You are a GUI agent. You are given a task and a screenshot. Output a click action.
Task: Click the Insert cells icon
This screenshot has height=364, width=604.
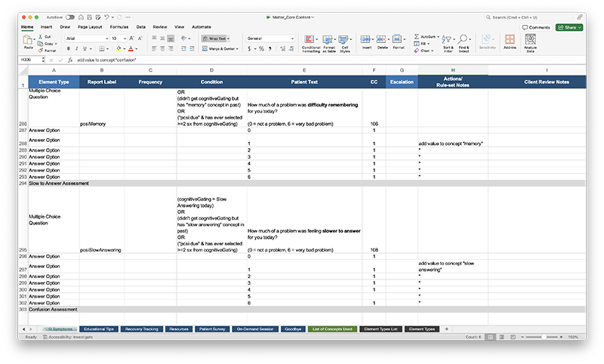[365, 39]
